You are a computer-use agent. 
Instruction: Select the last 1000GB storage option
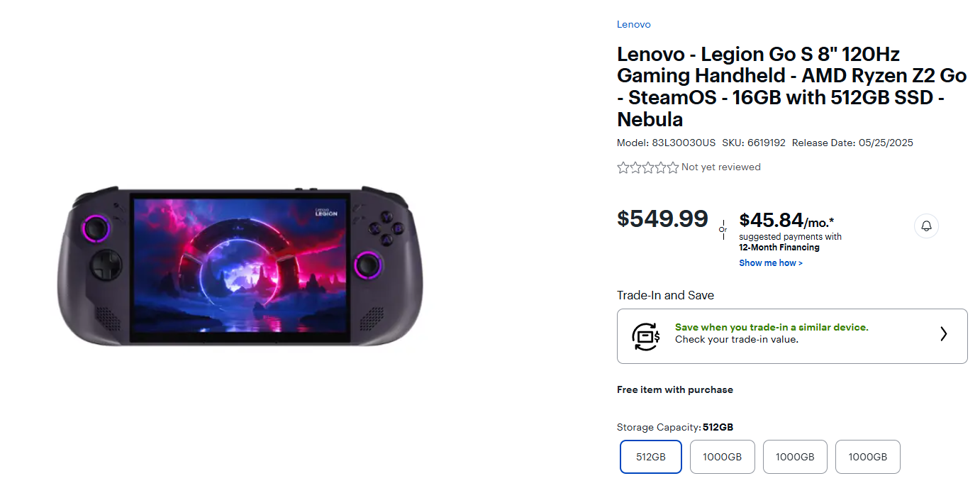[x=867, y=457]
